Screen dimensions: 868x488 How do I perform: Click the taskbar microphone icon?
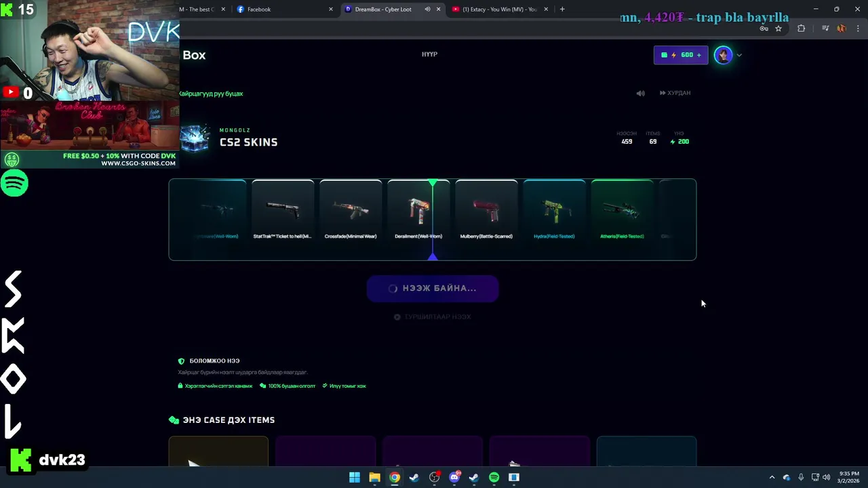pyautogui.click(x=801, y=477)
